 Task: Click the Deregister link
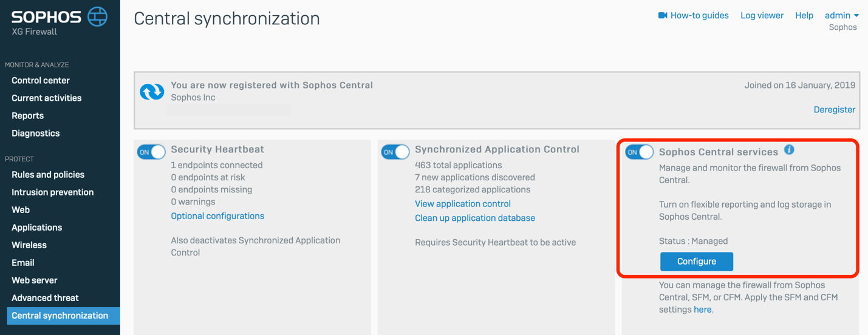pyautogui.click(x=834, y=109)
